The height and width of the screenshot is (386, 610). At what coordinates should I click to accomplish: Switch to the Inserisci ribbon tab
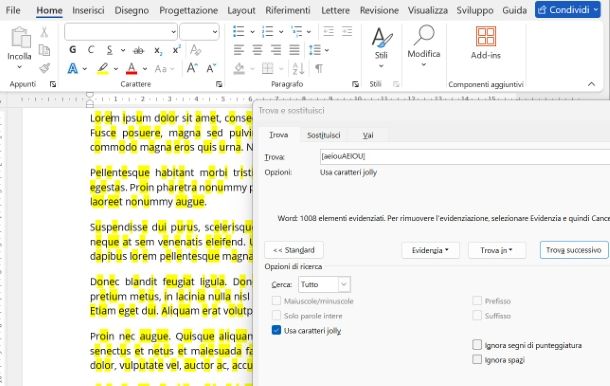(x=88, y=10)
